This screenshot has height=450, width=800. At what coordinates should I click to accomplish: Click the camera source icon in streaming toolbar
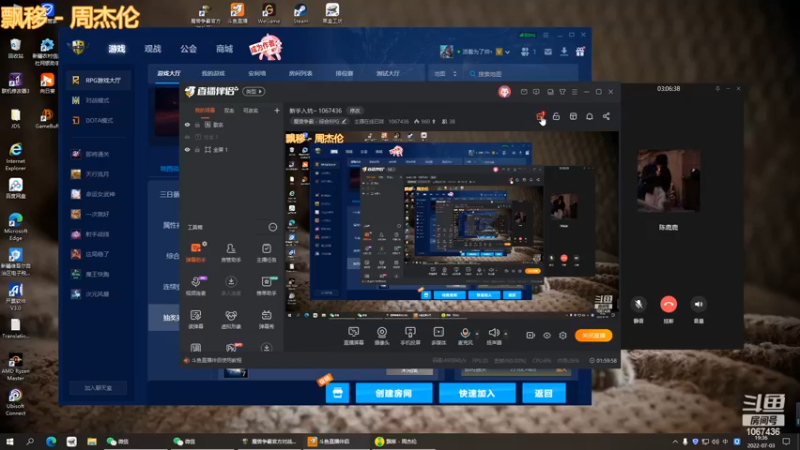pos(382,333)
